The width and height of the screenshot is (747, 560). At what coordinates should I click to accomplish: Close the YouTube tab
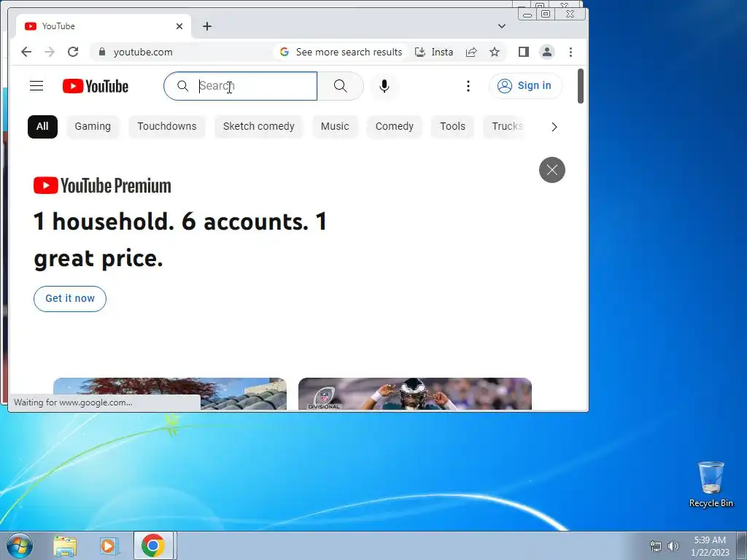pyautogui.click(x=179, y=26)
